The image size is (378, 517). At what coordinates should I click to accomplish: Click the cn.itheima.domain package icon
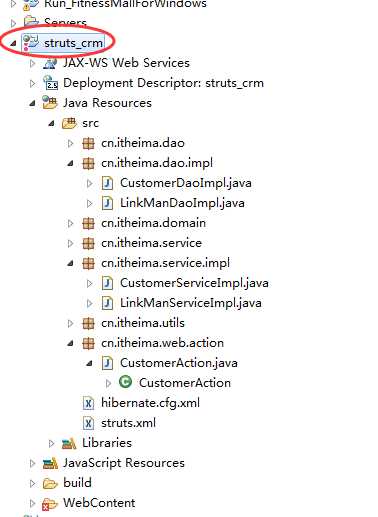[88, 223]
